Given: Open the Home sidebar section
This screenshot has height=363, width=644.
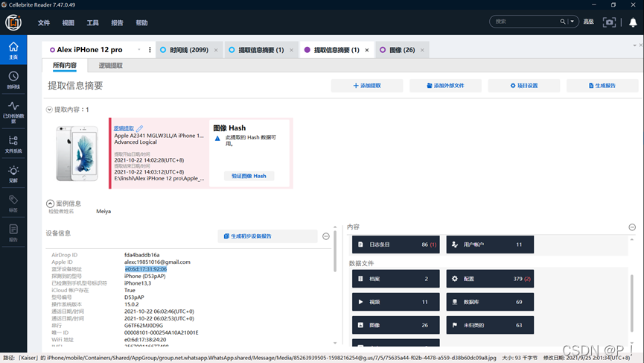Looking at the screenshot, I should (13, 50).
